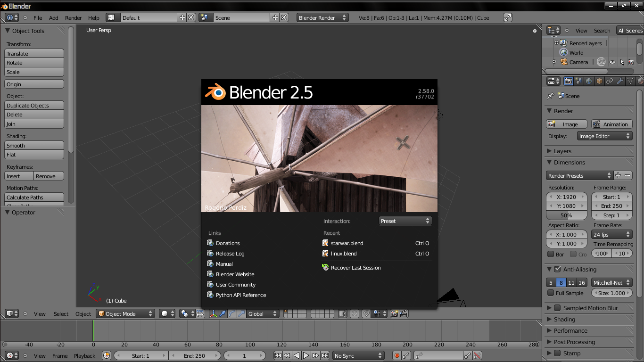Viewport: 644px width, 362px height.
Task: Click the Animation render button
Action: coord(611,124)
